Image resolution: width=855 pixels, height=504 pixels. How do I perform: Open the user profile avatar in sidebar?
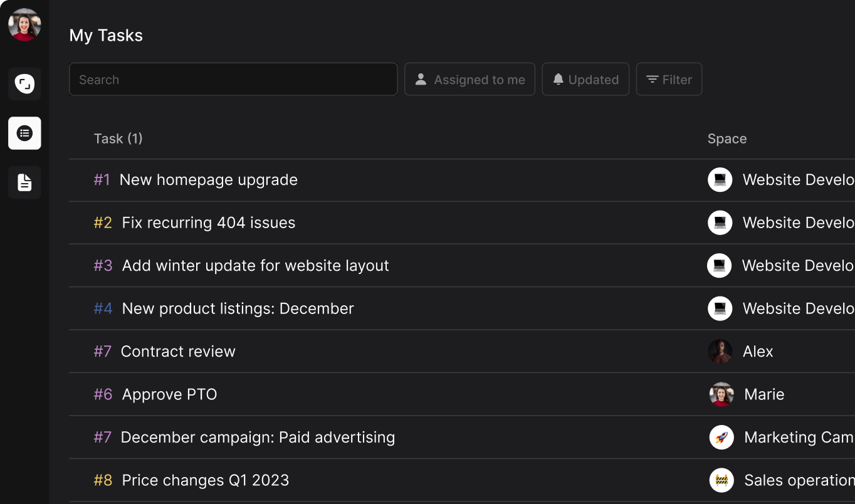24,25
